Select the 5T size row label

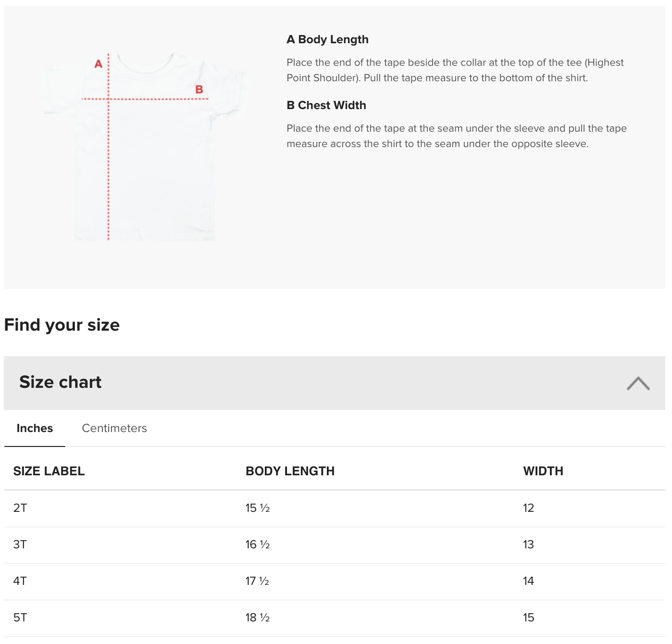(x=20, y=618)
